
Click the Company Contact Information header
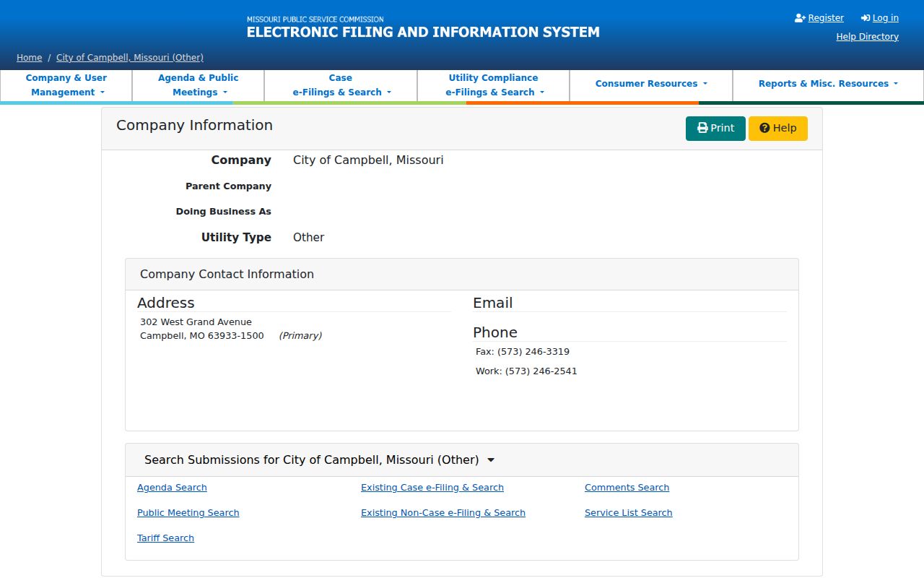click(462, 275)
